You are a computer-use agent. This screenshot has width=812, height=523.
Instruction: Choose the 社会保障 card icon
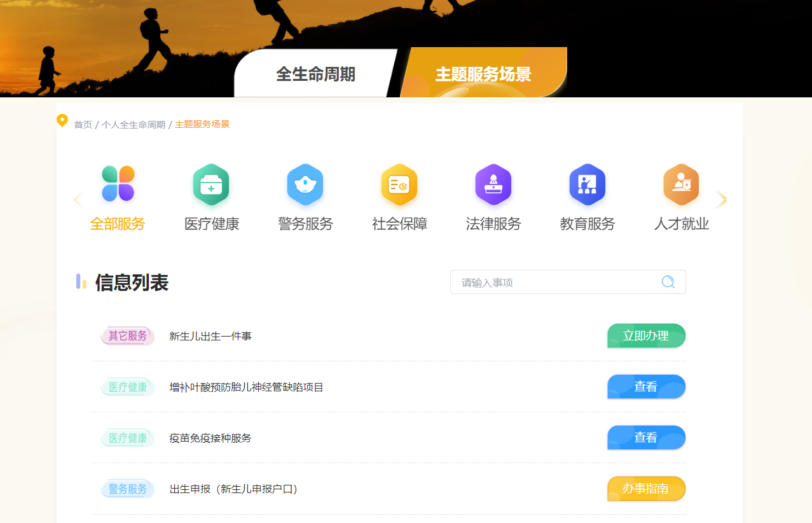(x=399, y=185)
